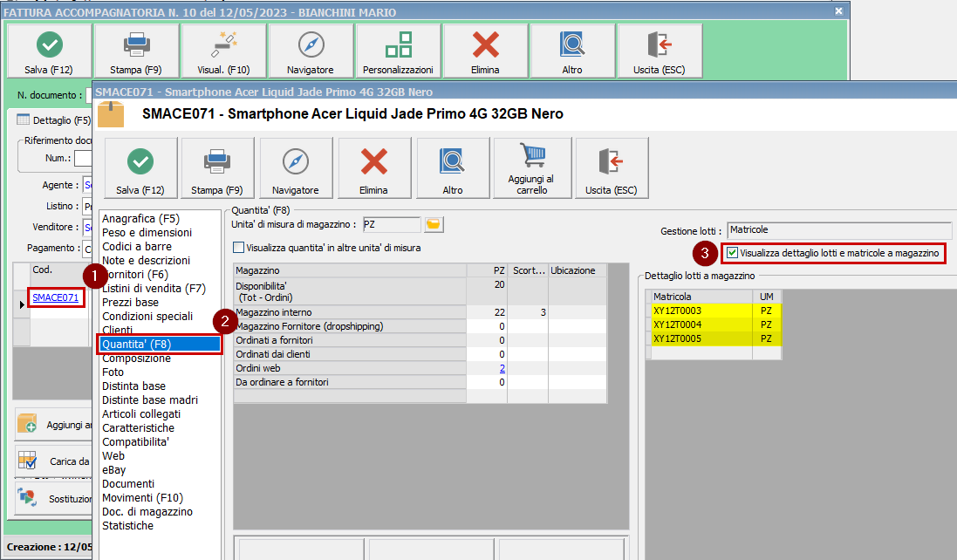The width and height of the screenshot is (957, 560).
Task: Open Altro in the article window
Action: coord(453,167)
